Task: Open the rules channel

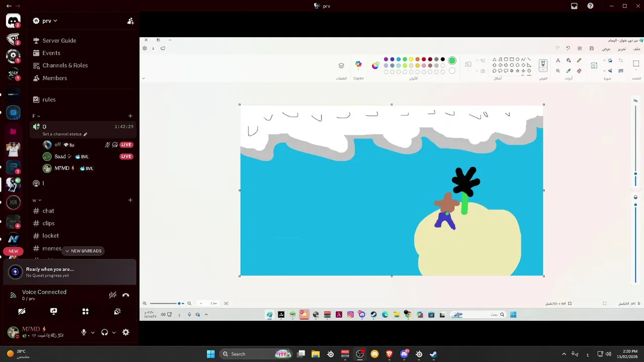Action: click(x=49, y=100)
